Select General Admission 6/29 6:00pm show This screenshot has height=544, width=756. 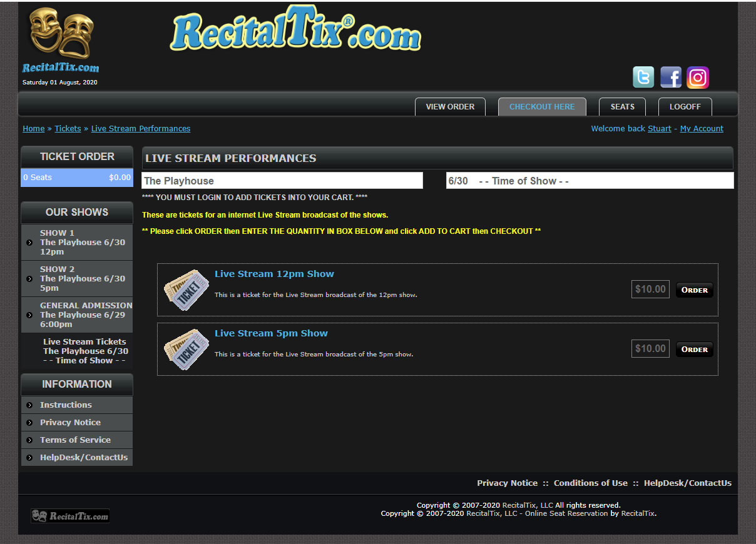click(77, 315)
